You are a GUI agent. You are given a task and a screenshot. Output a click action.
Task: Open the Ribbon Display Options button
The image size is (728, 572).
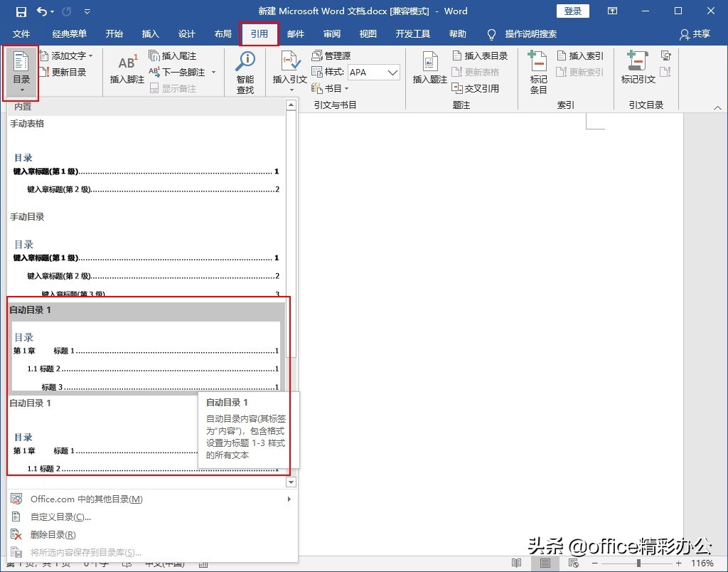click(x=612, y=11)
